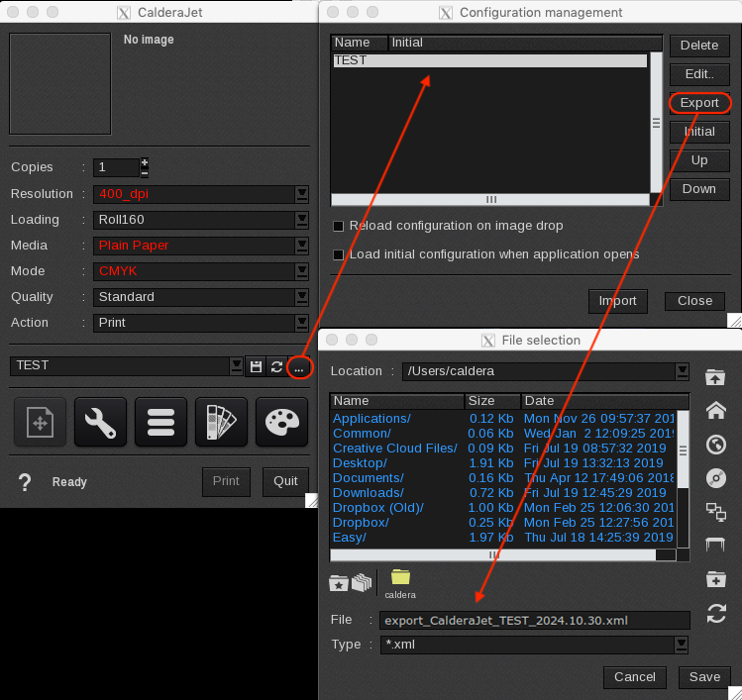
Task: Move configuration Down in the list
Action: [699, 189]
